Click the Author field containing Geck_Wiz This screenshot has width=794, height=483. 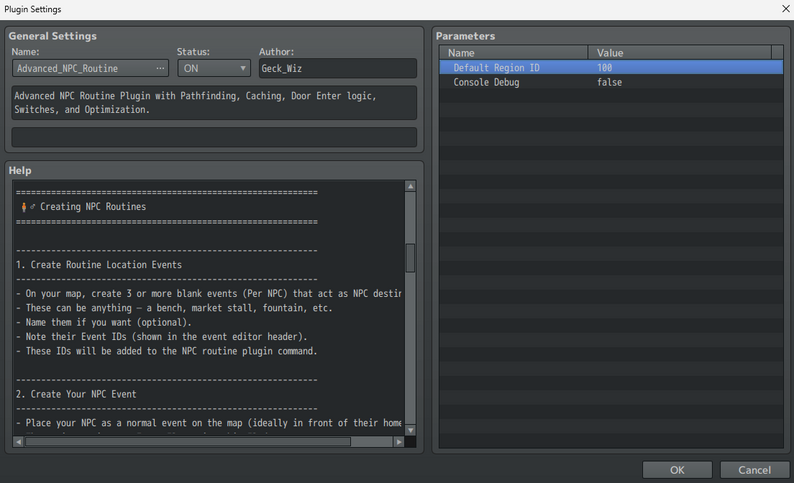[x=338, y=68]
